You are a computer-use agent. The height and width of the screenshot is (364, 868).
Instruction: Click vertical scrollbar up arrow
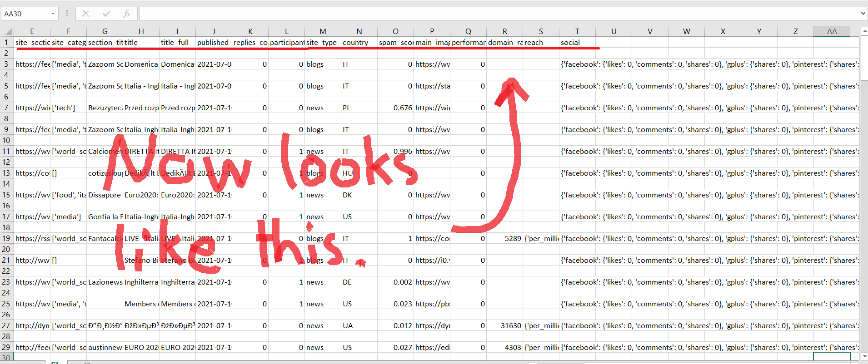point(864,31)
